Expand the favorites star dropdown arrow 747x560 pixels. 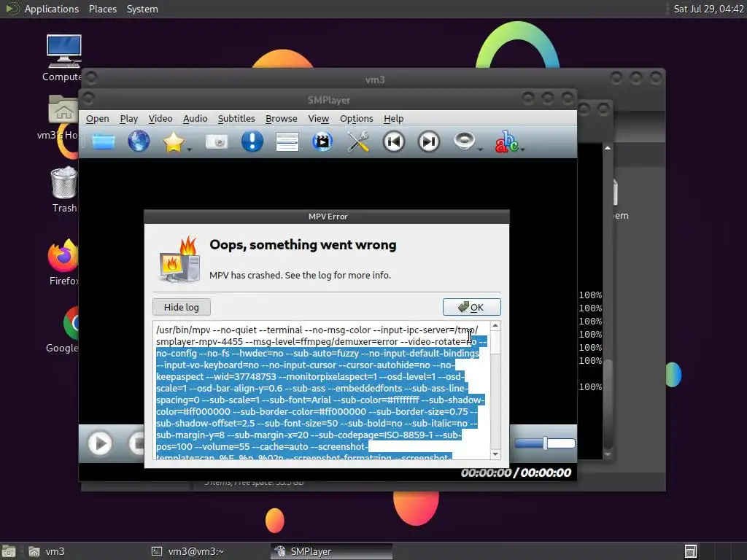(x=190, y=149)
